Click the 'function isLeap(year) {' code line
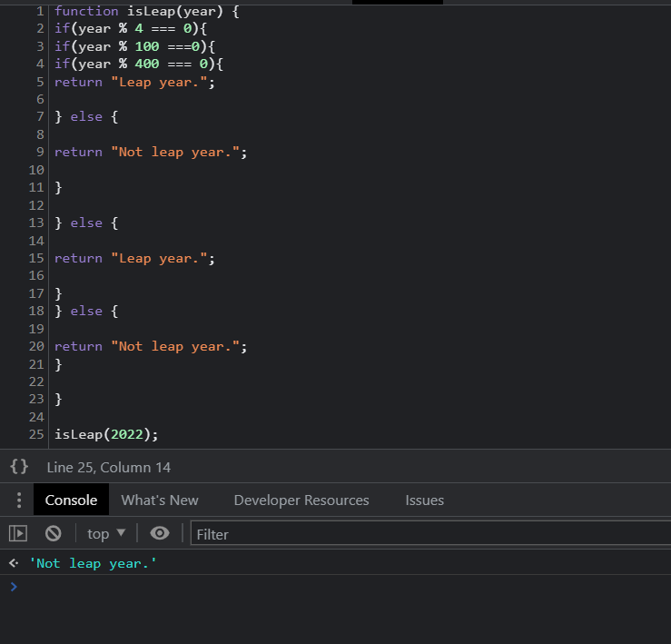Viewport: 671px width, 644px height. (x=147, y=11)
